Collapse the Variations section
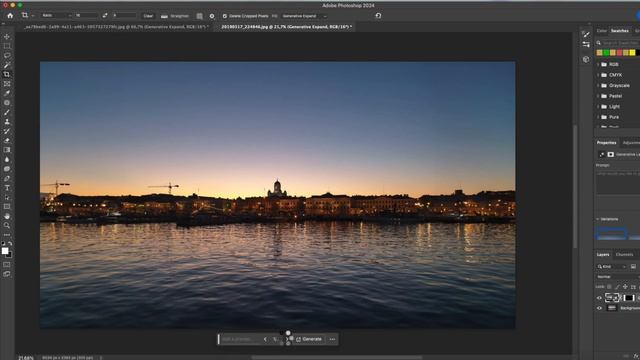 (x=598, y=219)
